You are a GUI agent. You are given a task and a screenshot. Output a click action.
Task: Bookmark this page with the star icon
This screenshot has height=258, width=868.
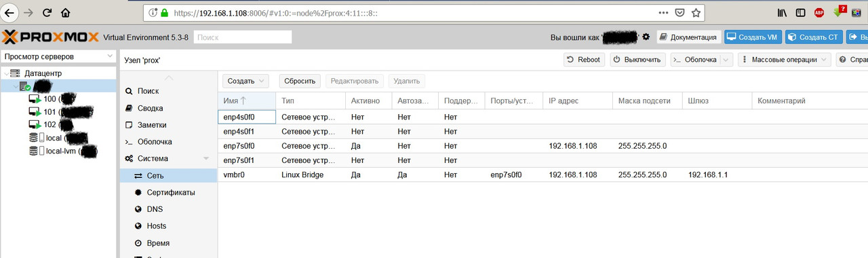tap(696, 12)
